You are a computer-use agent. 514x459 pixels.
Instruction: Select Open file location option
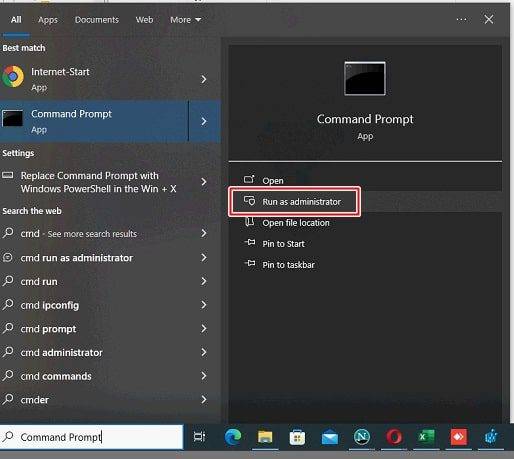(296, 223)
